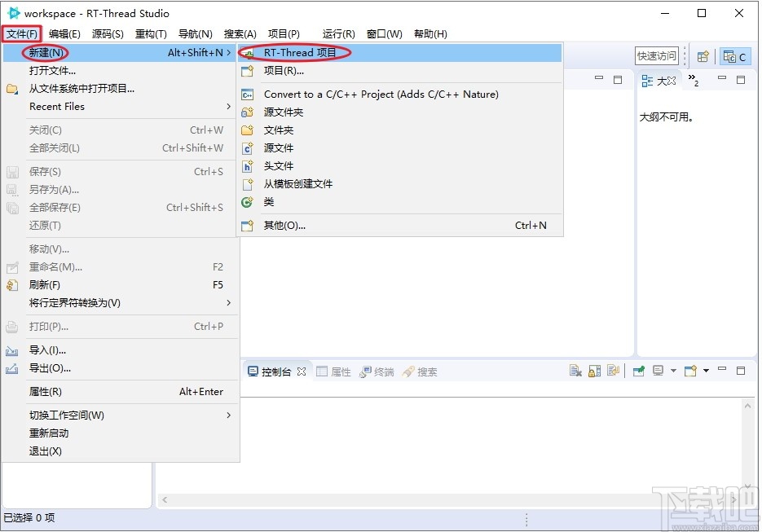This screenshot has height=532, width=762.
Task: Click the 其他(O)... wizard icon
Action: click(x=248, y=226)
